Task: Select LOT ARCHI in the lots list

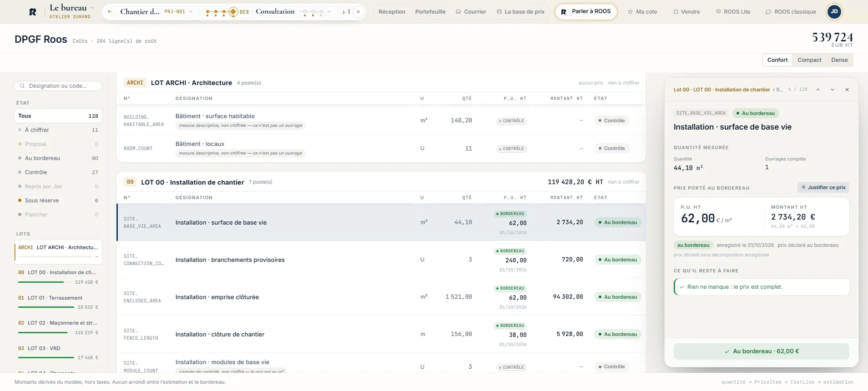Action: [x=58, y=252]
